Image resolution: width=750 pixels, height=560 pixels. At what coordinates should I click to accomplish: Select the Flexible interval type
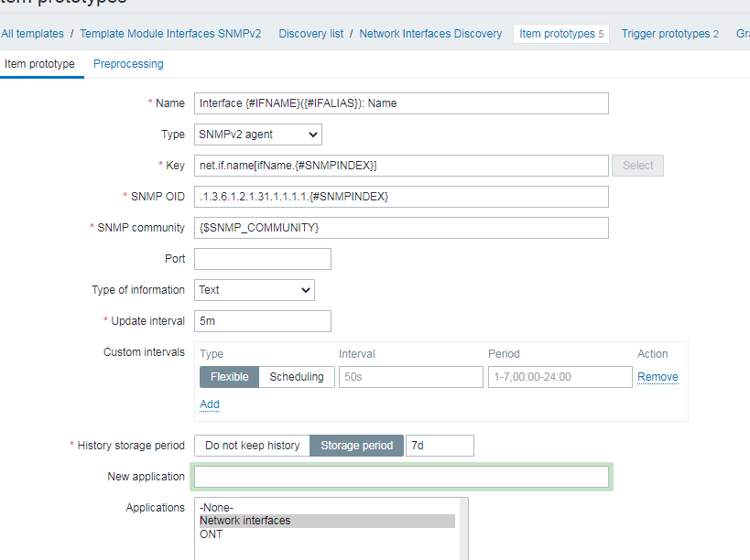(x=229, y=377)
